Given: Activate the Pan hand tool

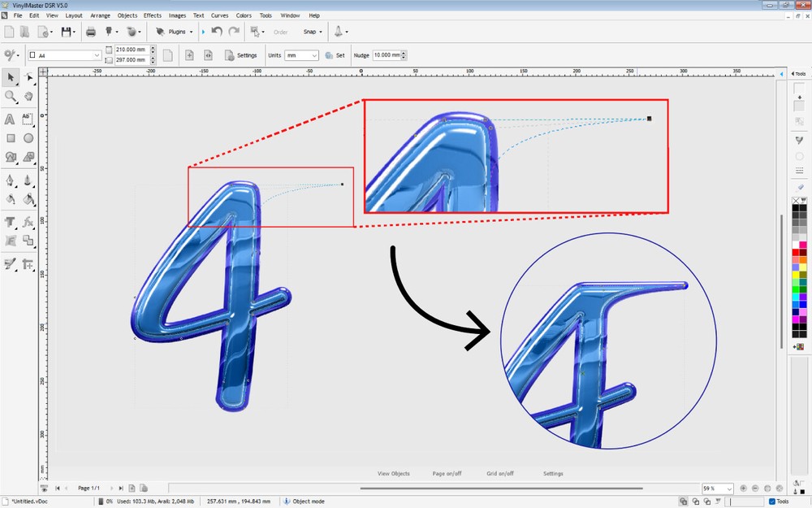Looking at the screenshot, I should 28,96.
